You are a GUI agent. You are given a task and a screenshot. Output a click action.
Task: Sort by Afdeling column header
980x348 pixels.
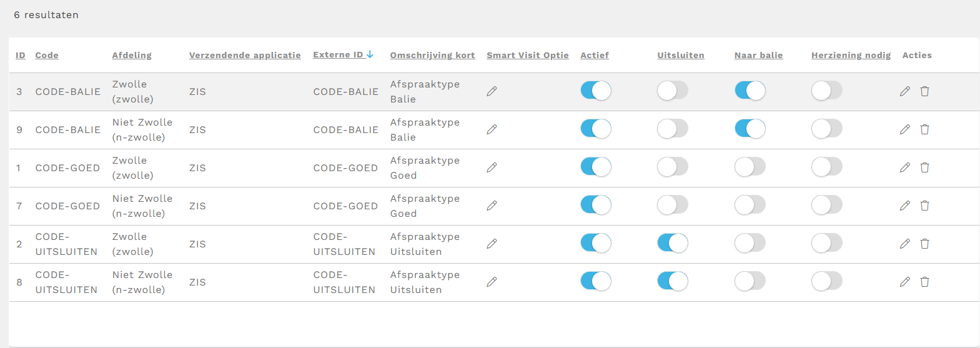132,55
